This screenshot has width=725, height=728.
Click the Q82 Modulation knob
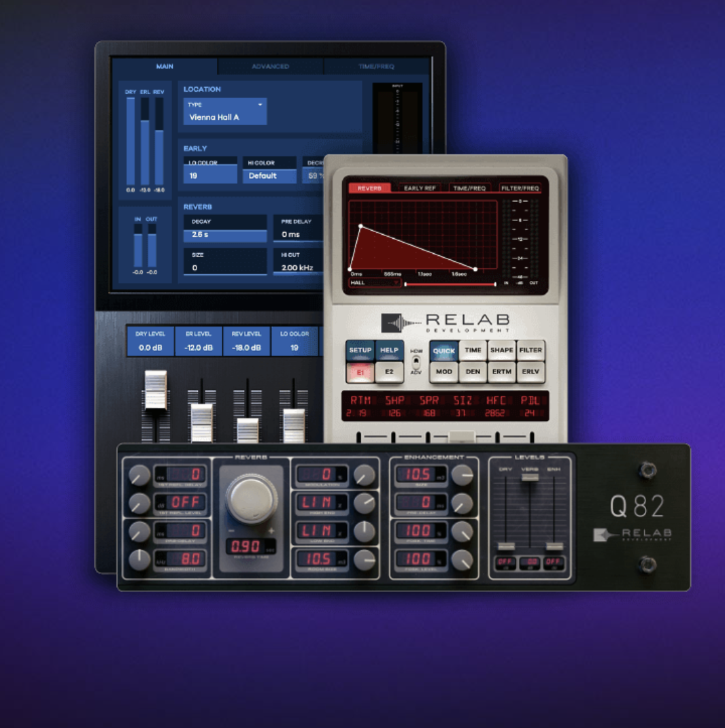point(365,475)
